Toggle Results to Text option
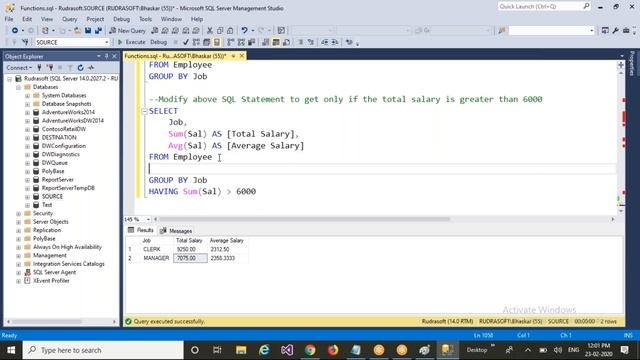 tap(265, 42)
